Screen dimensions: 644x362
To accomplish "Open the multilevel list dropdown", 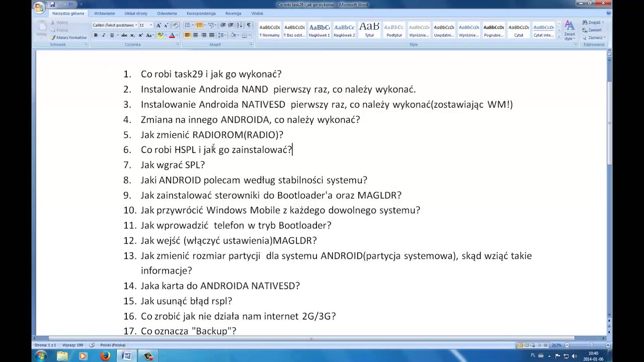I will coord(212,25).
